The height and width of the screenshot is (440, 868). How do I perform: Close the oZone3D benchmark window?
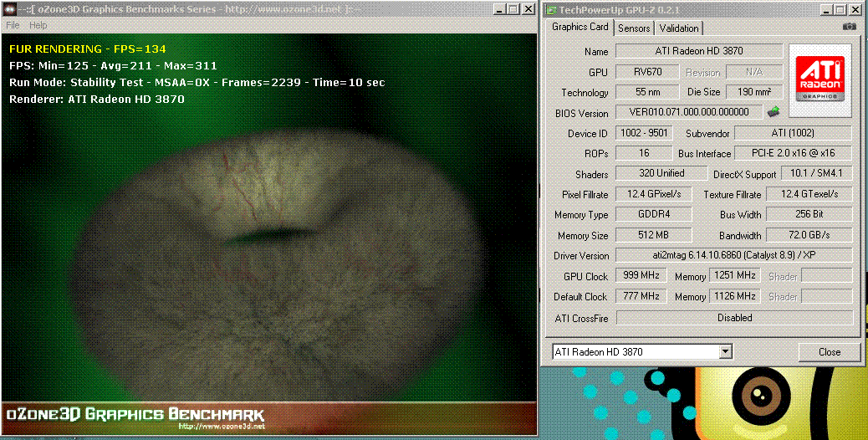pos(528,9)
